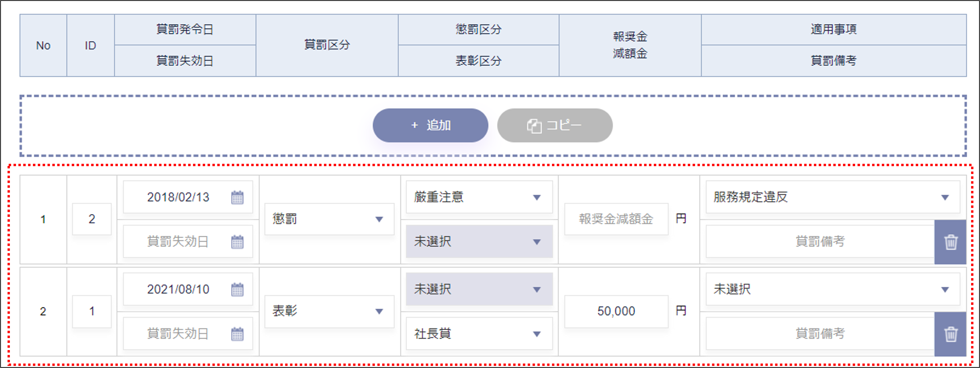
Task: Click the grayed-out コピー copy button
Action: tap(555, 125)
